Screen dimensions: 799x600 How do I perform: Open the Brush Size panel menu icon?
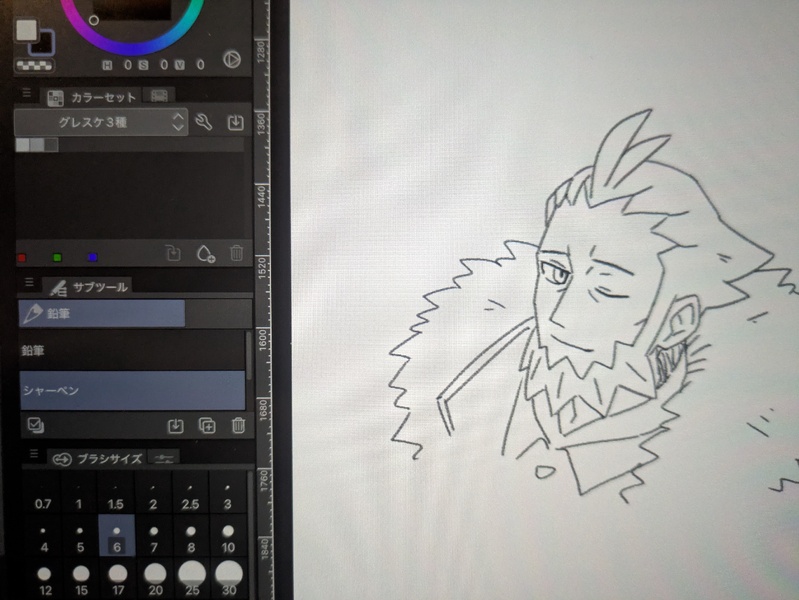[x=34, y=453]
